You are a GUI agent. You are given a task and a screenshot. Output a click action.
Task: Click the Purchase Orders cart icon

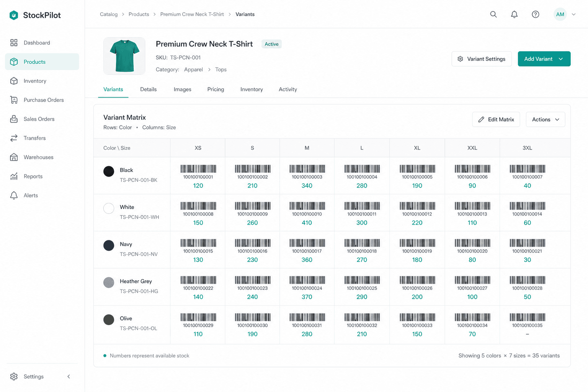[14, 100]
